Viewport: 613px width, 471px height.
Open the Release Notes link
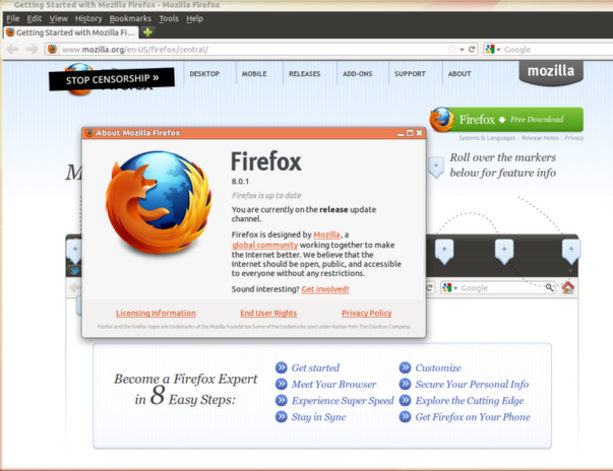click(x=540, y=138)
